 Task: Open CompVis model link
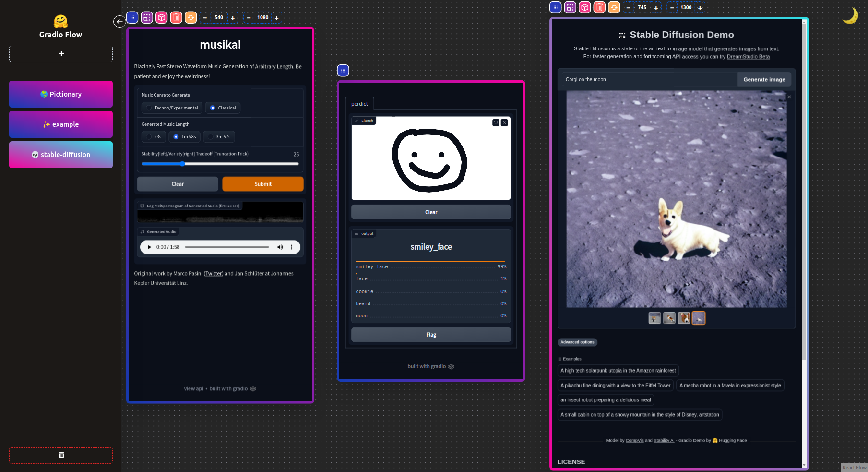tap(634, 441)
